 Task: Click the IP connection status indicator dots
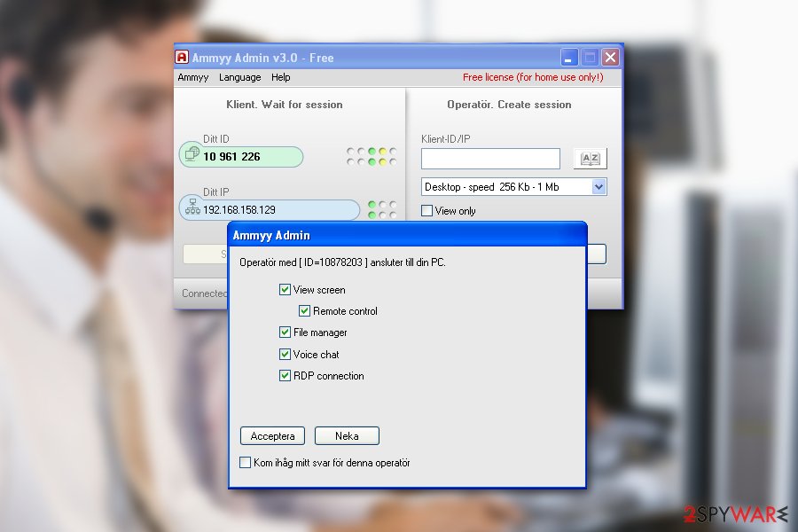(381, 209)
